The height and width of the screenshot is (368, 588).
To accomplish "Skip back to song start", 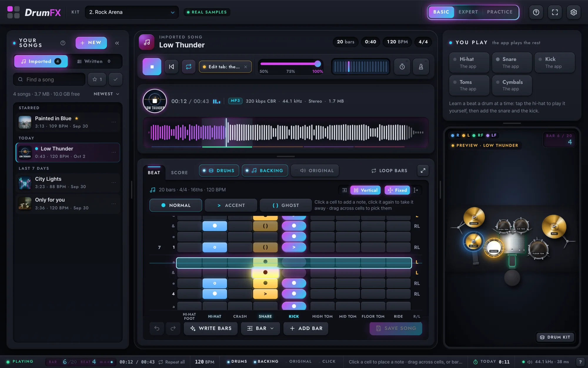I will click(x=171, y=67).
